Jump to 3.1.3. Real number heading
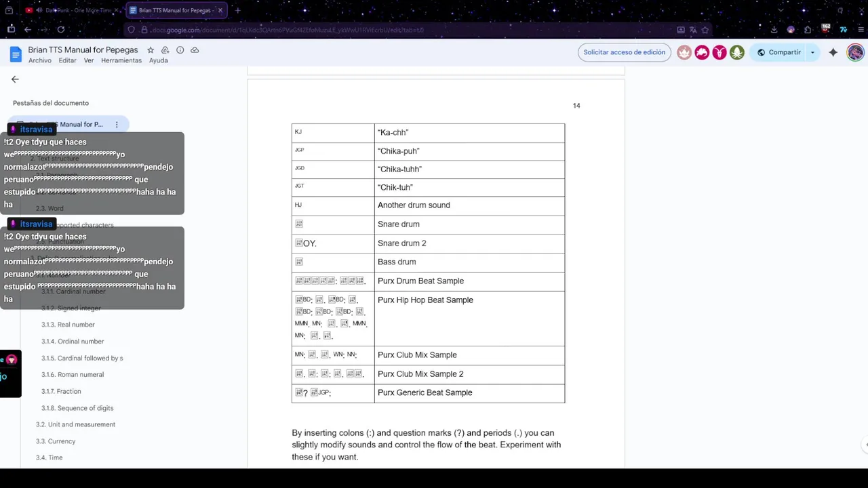The width and height of the screenshot is (868, 488). (68, 325)
